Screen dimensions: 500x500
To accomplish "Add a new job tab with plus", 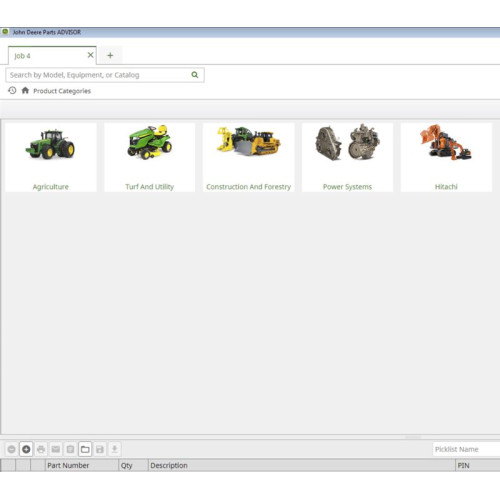I will coord(110,55).
